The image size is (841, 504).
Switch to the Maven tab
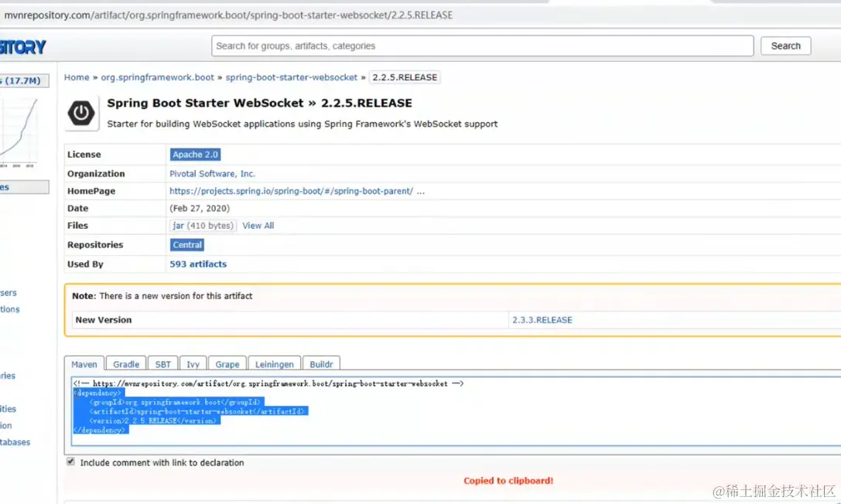point(84,363)
